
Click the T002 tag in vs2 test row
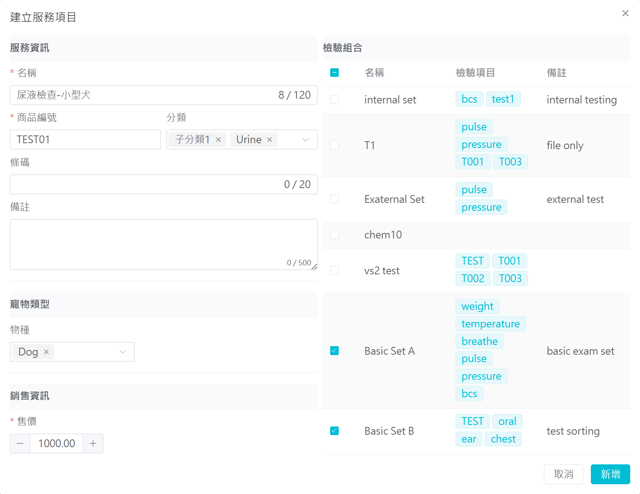coord(473,278)
